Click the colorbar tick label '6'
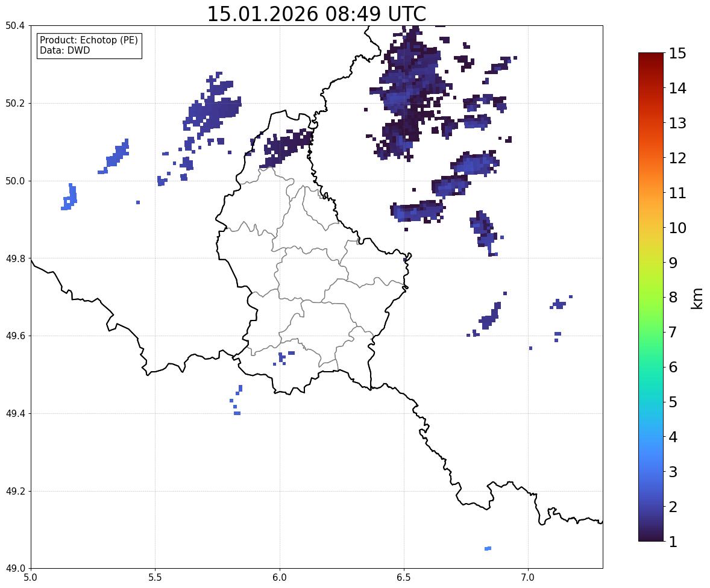The height and width of the screenshot is (588, 710). point(673,367)
